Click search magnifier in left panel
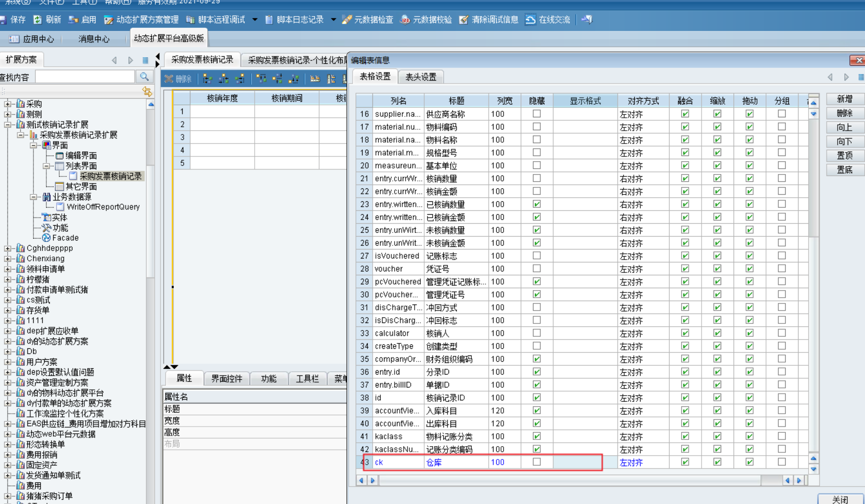865x504 pixels. click(x=144, y=77)
